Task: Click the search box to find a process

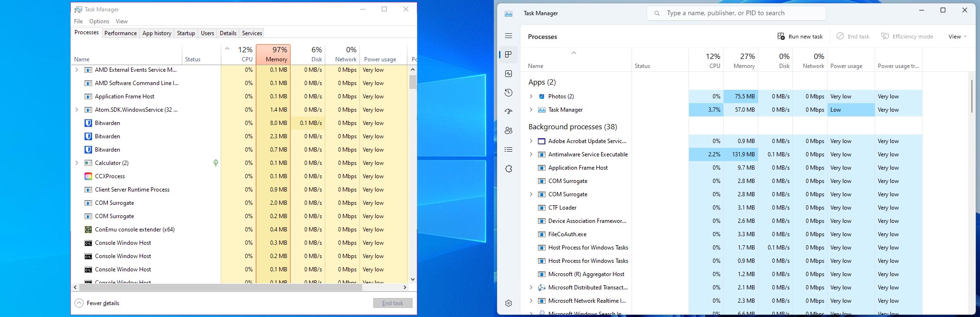Action: (736, 13)
